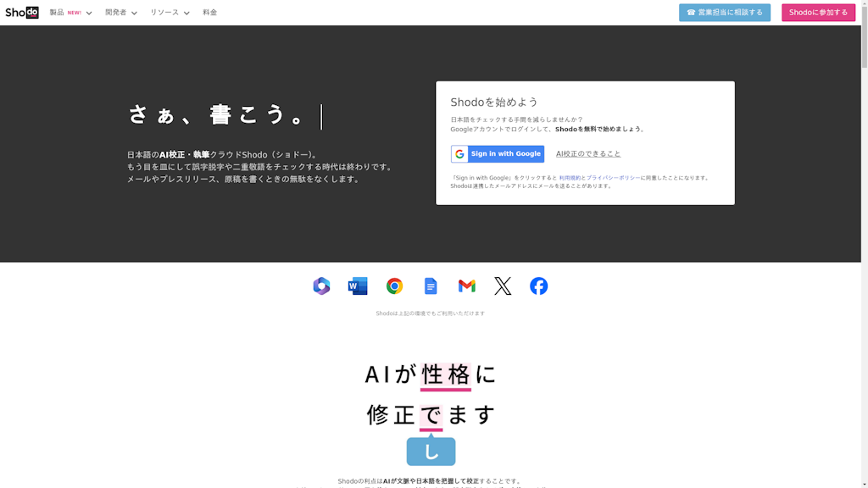The width and height of the screenshot is (868, 488).
Task: Click the Microsoft 365 Copilot icon
Action: point(321,286)
